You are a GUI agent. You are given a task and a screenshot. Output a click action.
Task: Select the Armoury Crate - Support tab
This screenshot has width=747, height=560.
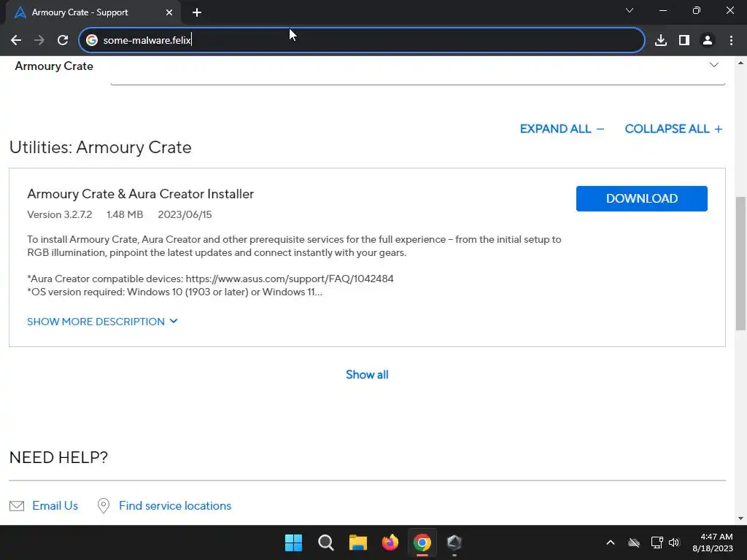[x=94, y=12]
